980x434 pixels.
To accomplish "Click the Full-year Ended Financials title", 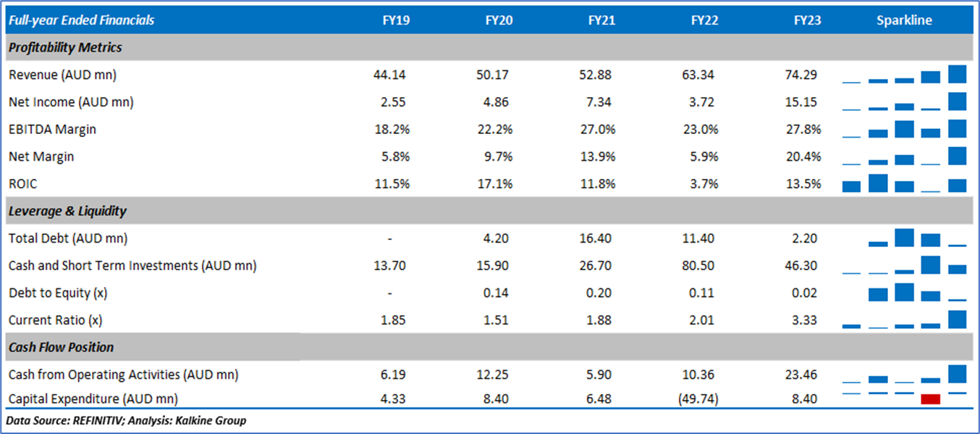I will click(81, 20).
